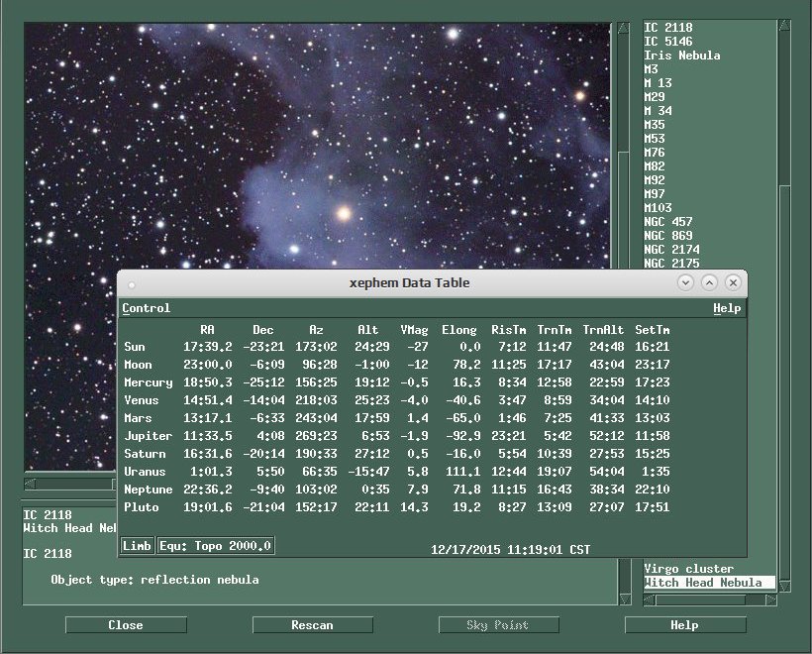Open the Help menu in Data Table
812x654 pixels.
[x=727, y=308]
